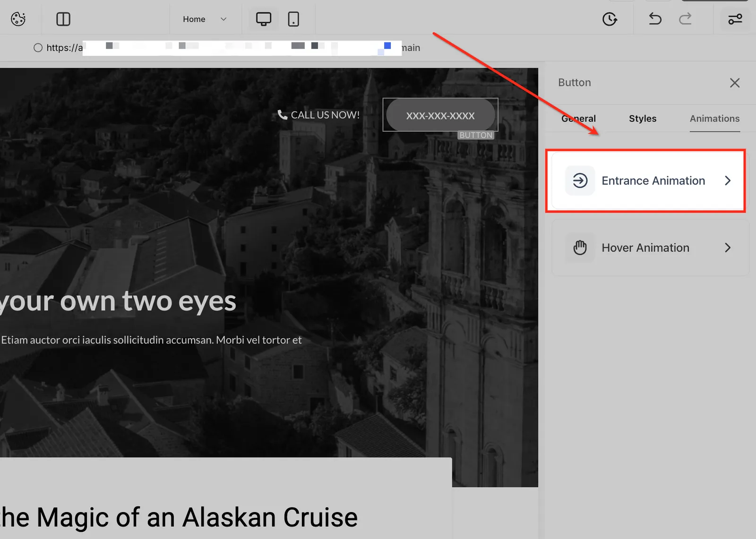Redo the last undone change

pyautogui.click(x=685, y=19)
